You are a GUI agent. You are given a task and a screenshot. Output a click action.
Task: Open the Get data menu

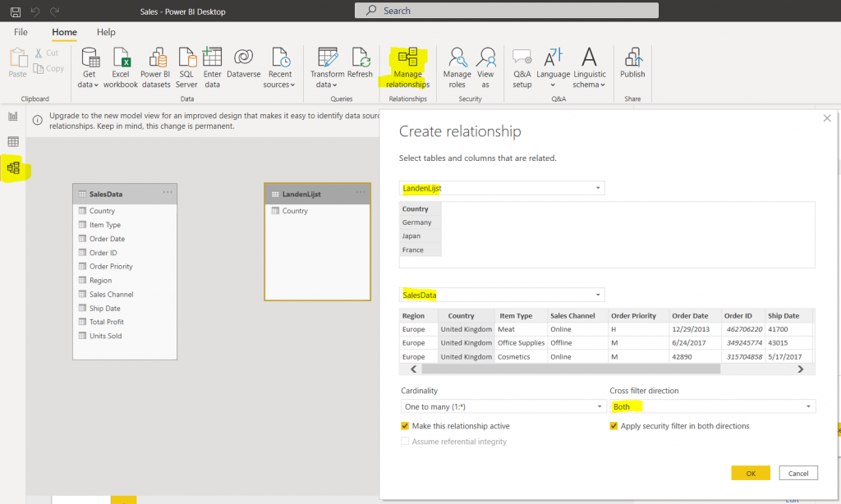pyautogui.click(x=89, y=67)
